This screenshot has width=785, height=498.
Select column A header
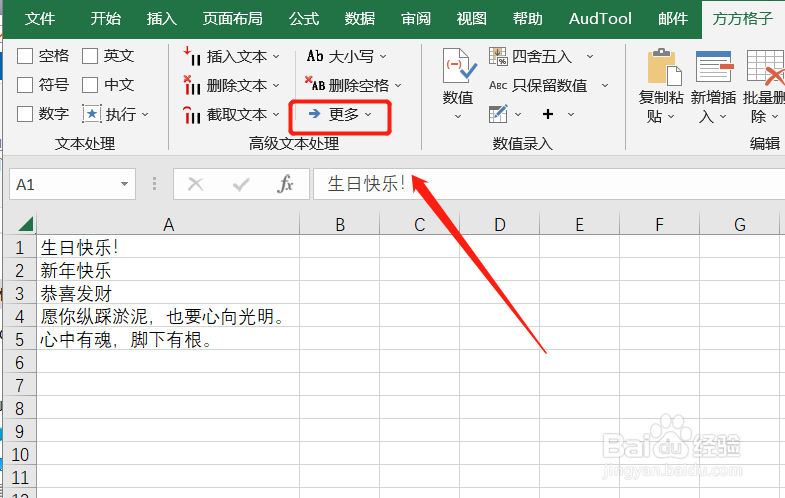click(168, 224)
